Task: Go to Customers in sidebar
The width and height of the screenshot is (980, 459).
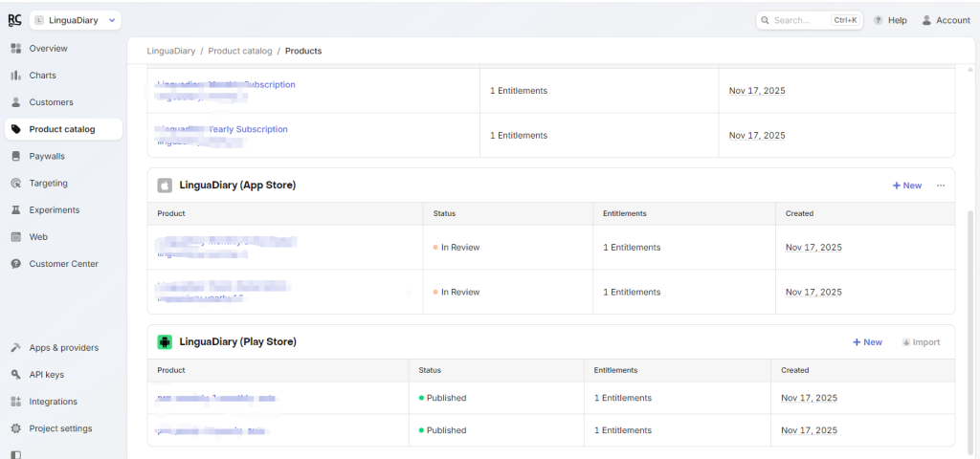Action: point(51,102)
